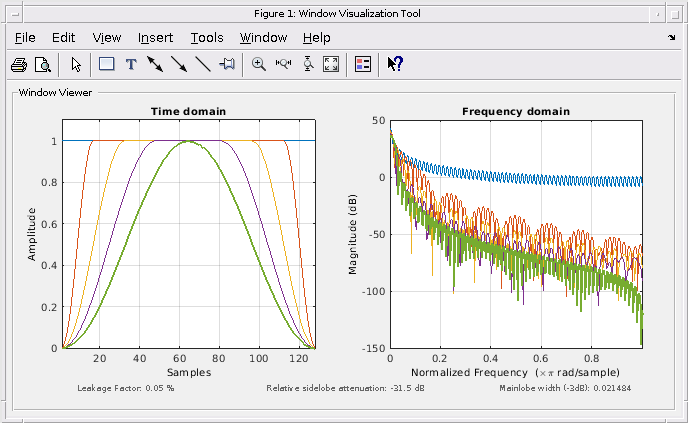
Task: Toggle the Pin to axes tool
Action: point(227,64)
